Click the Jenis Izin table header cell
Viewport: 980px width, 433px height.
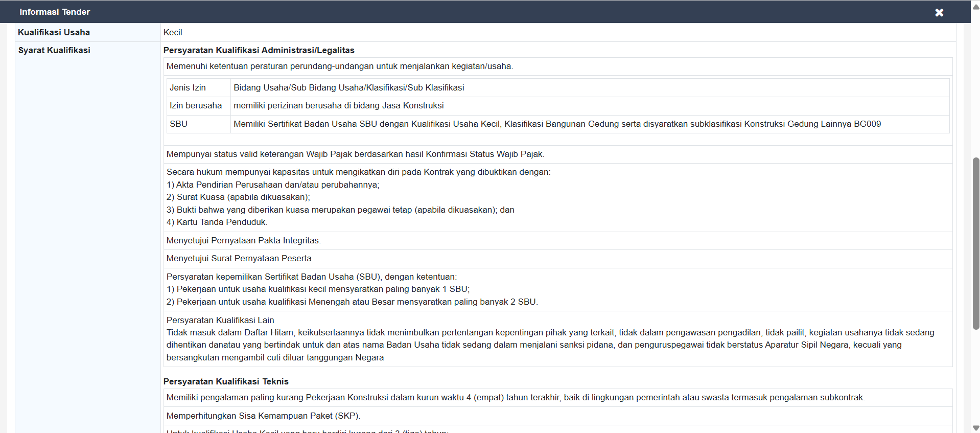[x=188, y=87]
